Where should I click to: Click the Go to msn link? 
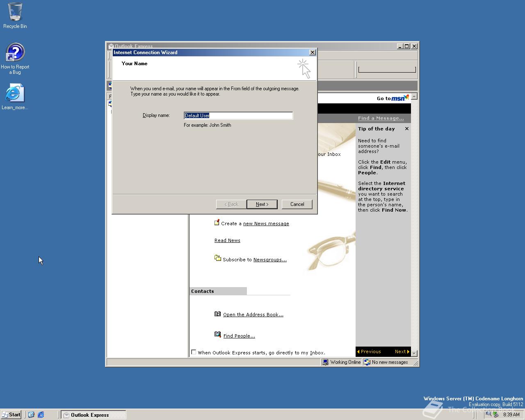coord(393,98)
